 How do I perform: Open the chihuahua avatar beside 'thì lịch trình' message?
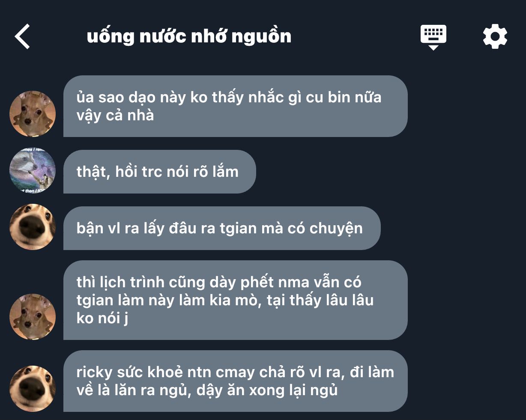[33, 316]
